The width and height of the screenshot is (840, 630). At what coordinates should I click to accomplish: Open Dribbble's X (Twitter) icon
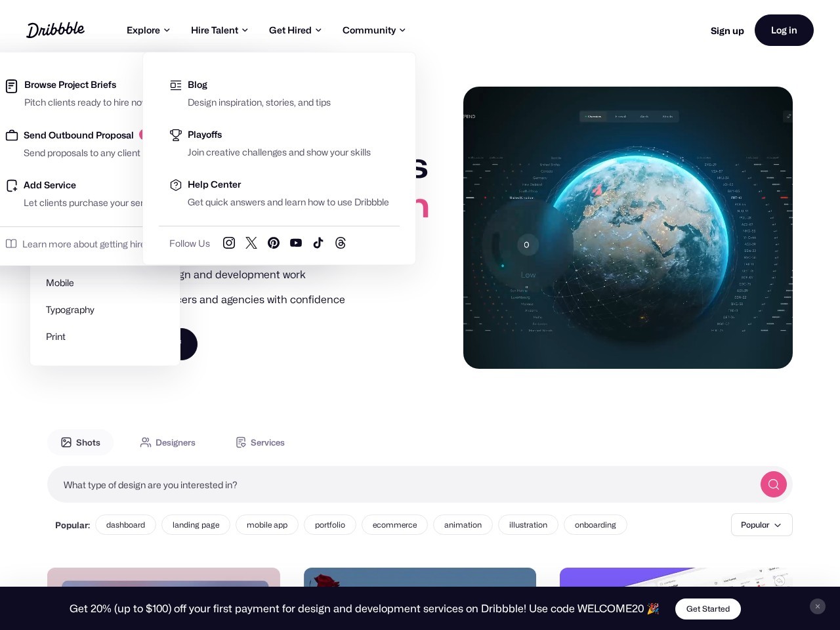tap(251, 243)
